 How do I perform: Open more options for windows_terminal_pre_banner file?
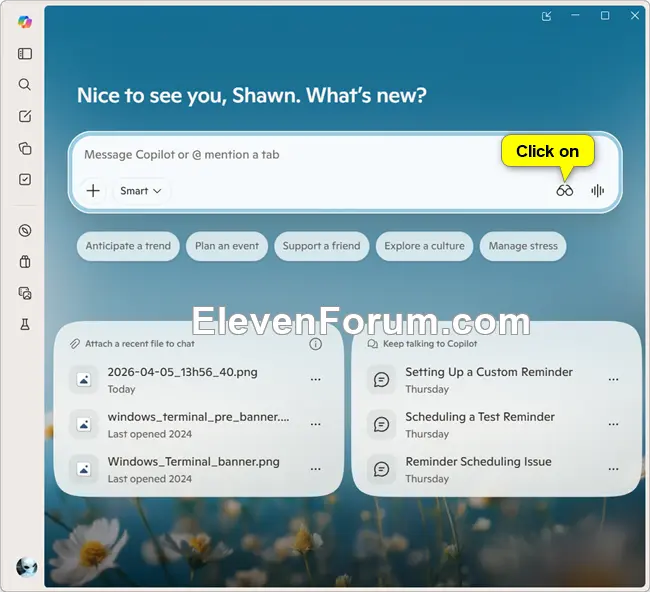(315, 424)
